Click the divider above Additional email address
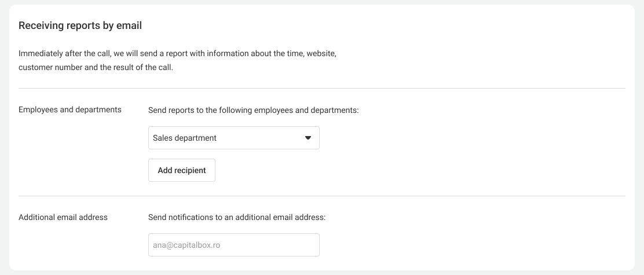Viewport: 644px width, 275px height. click(322, 196)
